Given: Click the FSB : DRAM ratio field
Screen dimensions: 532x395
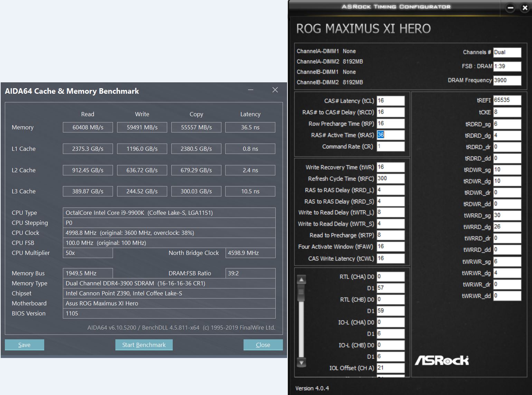Looking at the screenshot, I should pos(507,66).
